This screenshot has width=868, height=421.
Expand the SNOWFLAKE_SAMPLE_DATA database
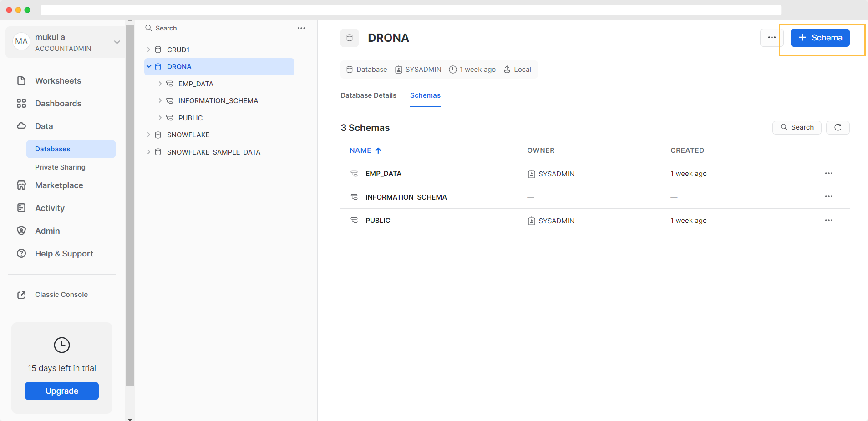coord(149,152)
